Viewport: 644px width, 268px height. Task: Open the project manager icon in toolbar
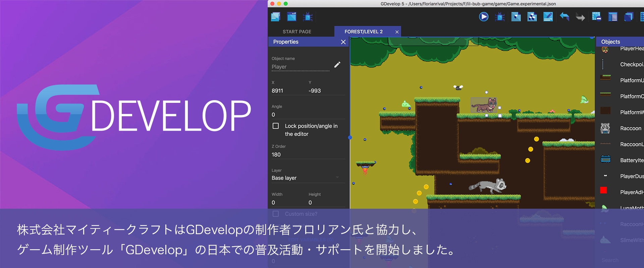tap(275, 17)
